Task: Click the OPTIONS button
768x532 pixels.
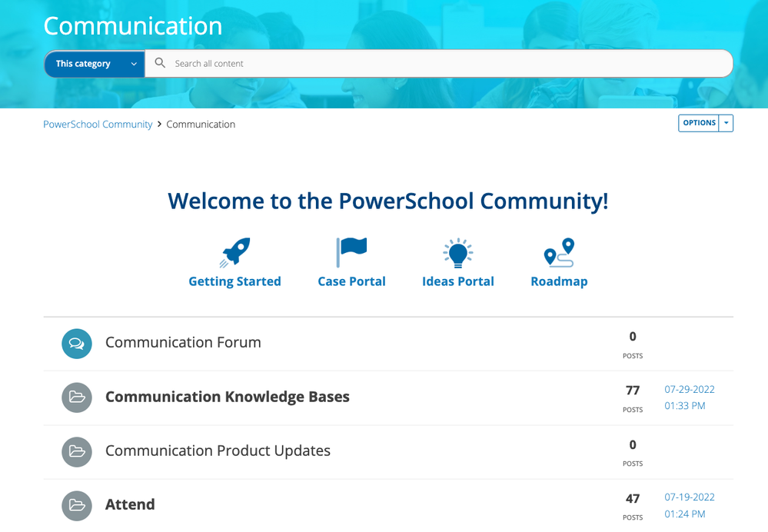Action: [x=699, y=123]
